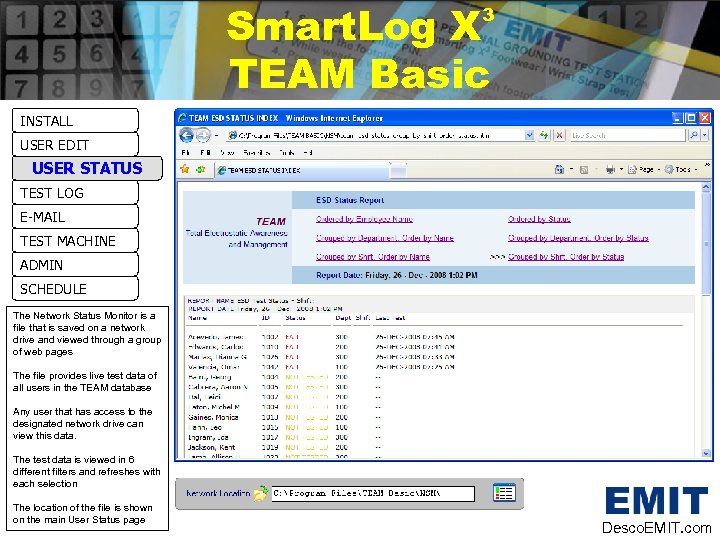Click the browser scrollbar up arrow

point(706,187)
